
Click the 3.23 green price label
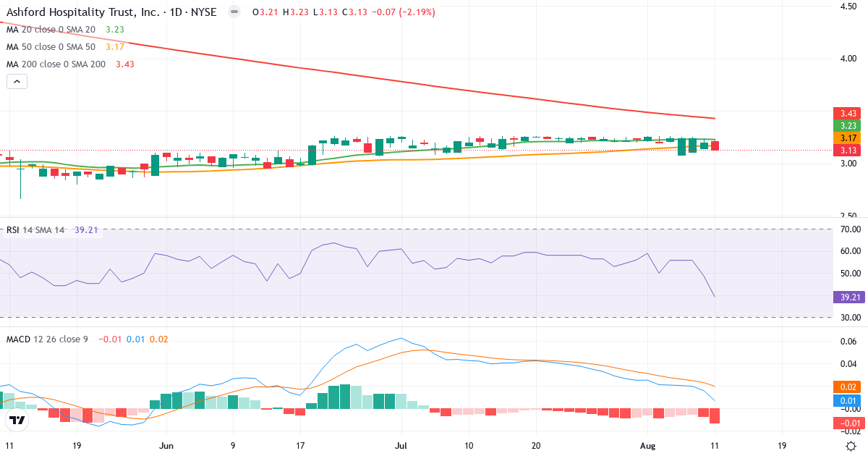pos(848,126)
